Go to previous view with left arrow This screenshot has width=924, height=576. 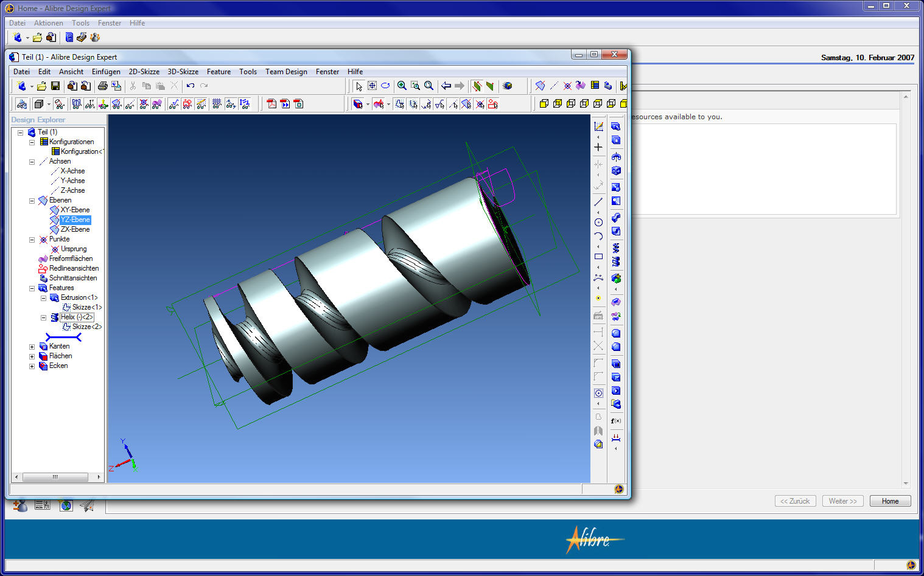coord(446,86)
